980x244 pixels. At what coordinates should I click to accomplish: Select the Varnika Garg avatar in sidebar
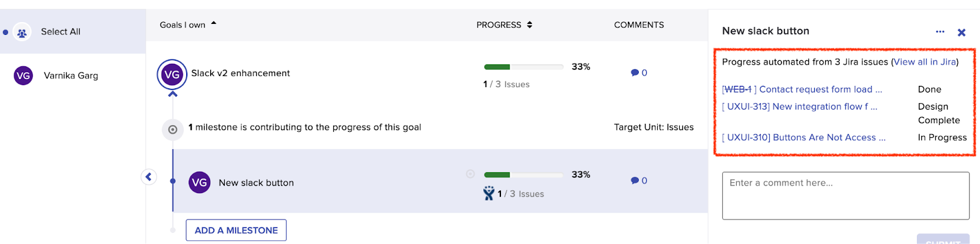[x=23, y=76]
